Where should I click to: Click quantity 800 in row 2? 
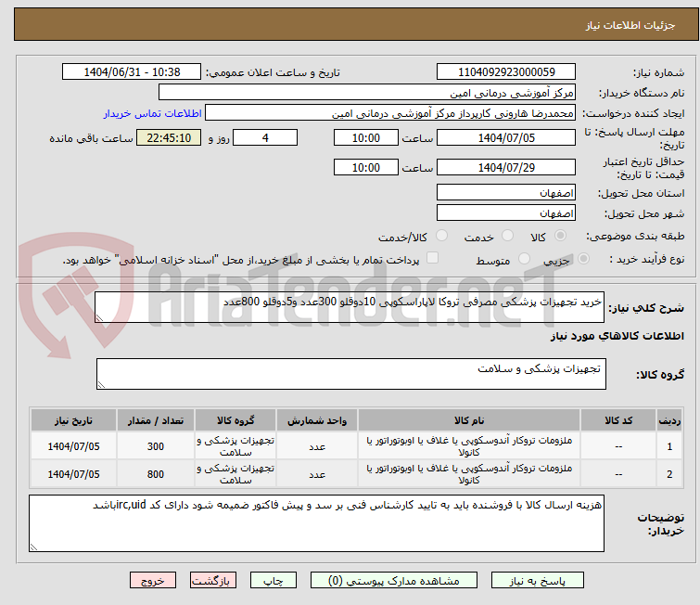coord(156,474)
